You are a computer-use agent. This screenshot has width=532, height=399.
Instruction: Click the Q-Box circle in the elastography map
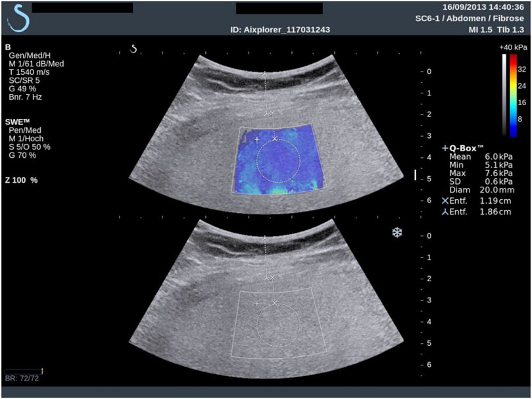pos(279,161)
